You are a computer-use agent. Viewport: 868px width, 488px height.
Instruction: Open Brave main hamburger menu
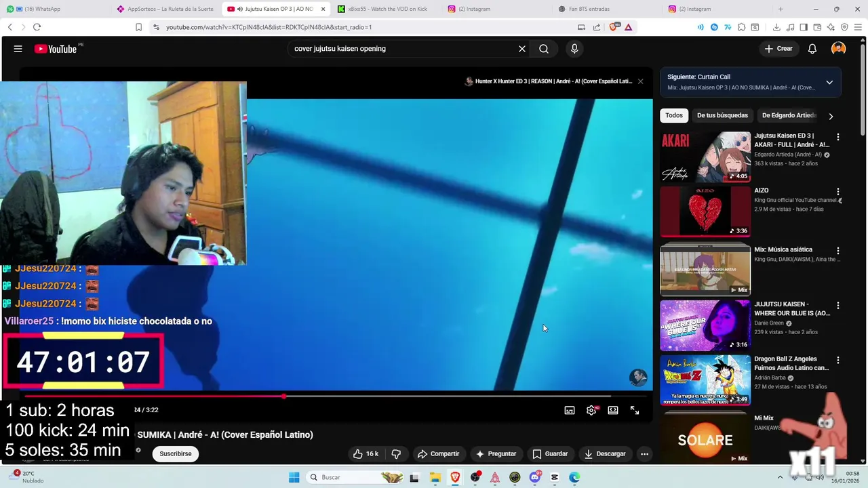tap(858, 27)
